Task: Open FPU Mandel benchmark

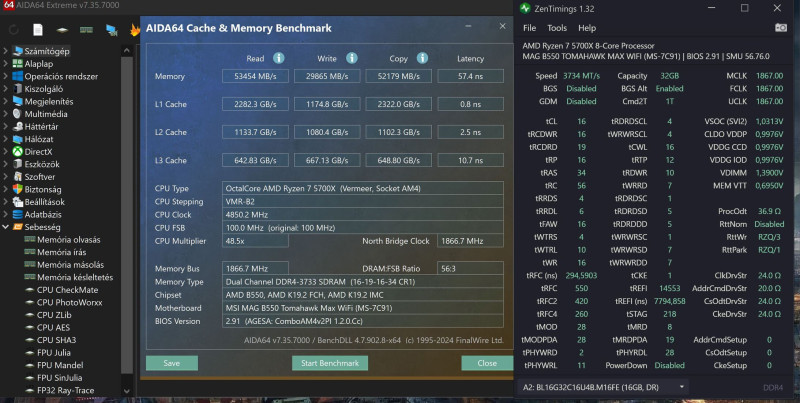Action: click(x=60, y=365)
